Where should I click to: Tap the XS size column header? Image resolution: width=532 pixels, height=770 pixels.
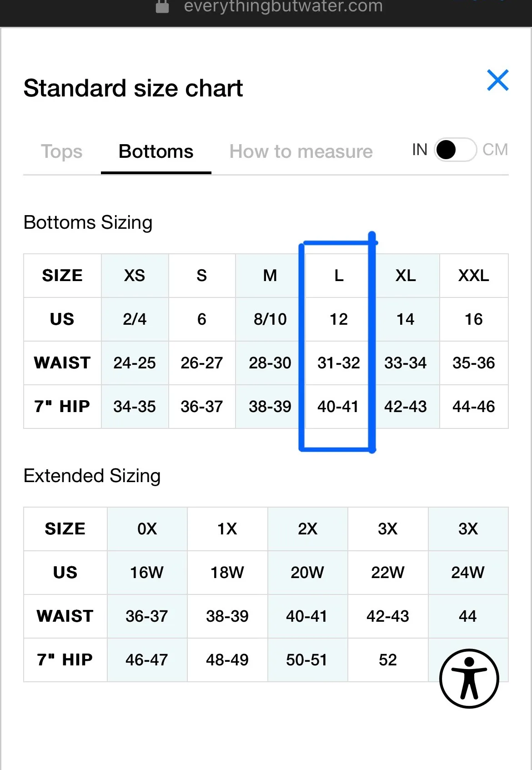click(x=135, y=276)
